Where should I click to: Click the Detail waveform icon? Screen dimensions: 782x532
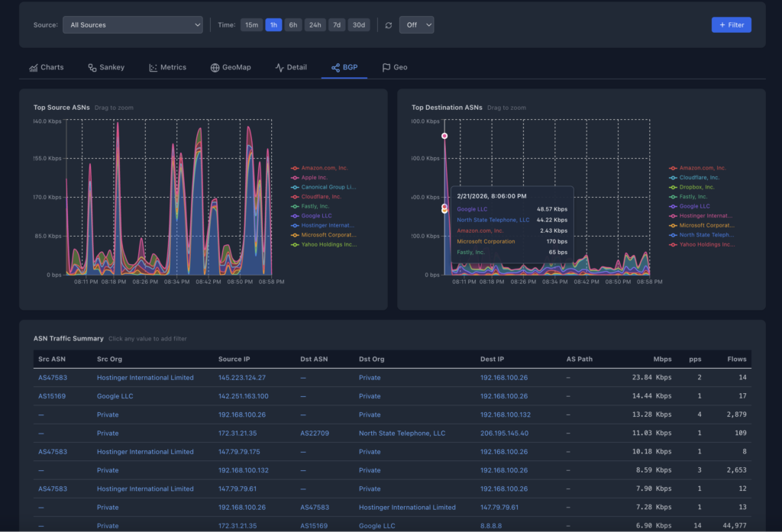[x=280, y=67]
